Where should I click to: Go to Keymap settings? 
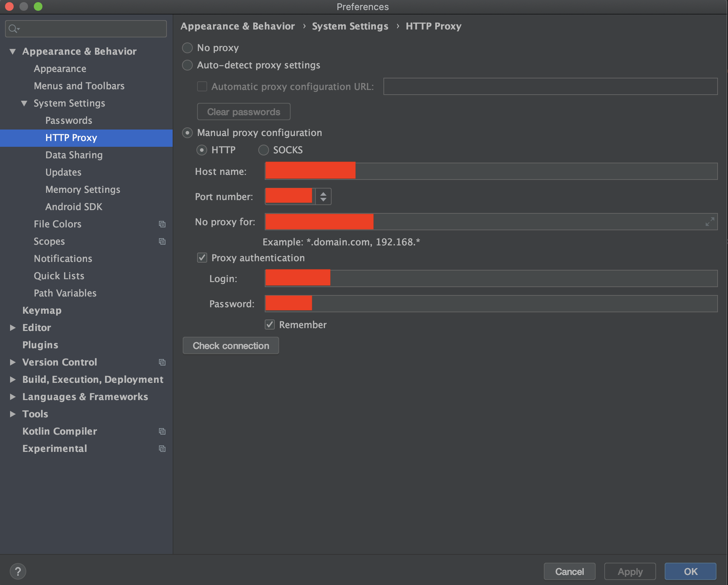(42, 310)
